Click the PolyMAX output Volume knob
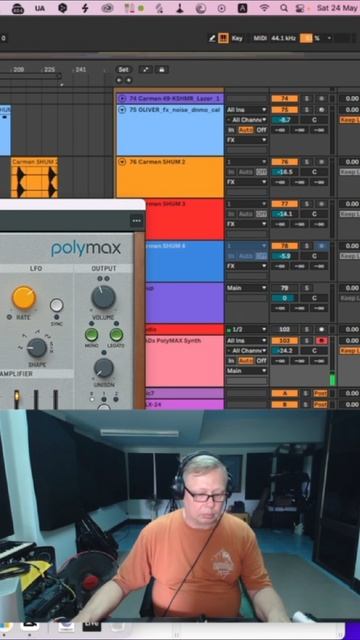Viewport: 360px width, 640px height. tap(103, 297)
